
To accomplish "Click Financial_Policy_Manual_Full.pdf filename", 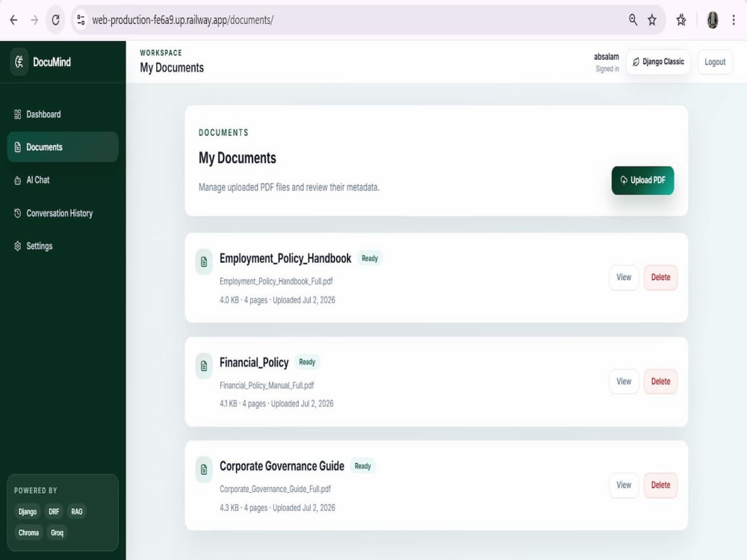I will click(x=267, y=385).
